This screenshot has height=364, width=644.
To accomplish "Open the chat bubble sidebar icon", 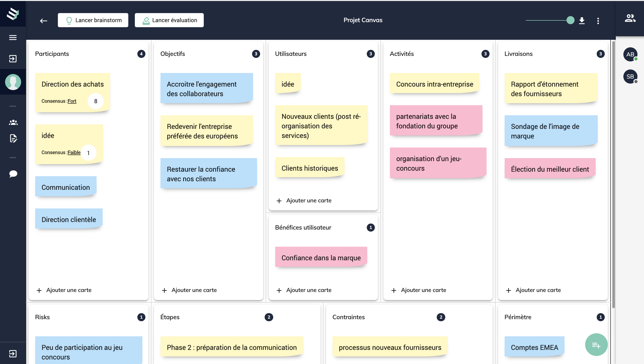I will point(13,174).
